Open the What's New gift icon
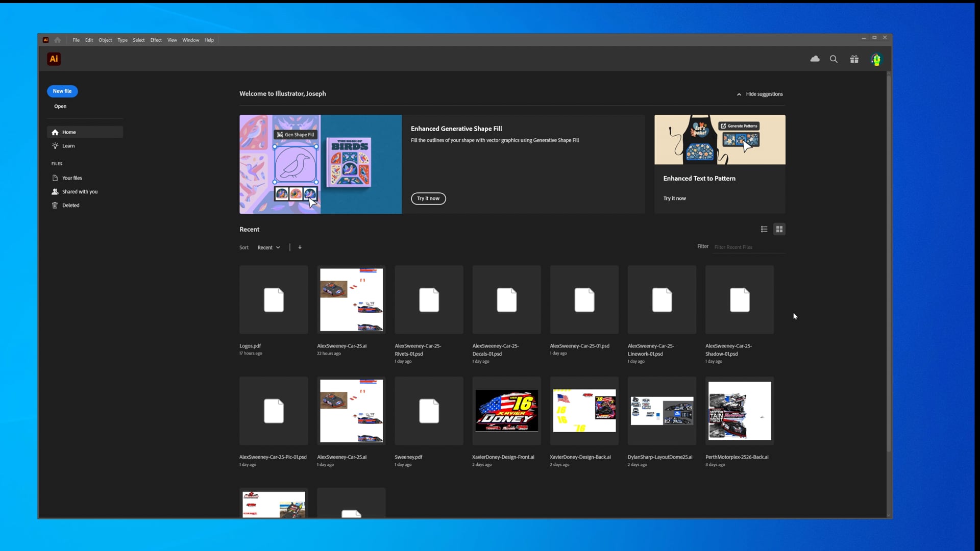The width and height of the screenshot is (980, 551). pyautogui.click(x=854, y=59)
